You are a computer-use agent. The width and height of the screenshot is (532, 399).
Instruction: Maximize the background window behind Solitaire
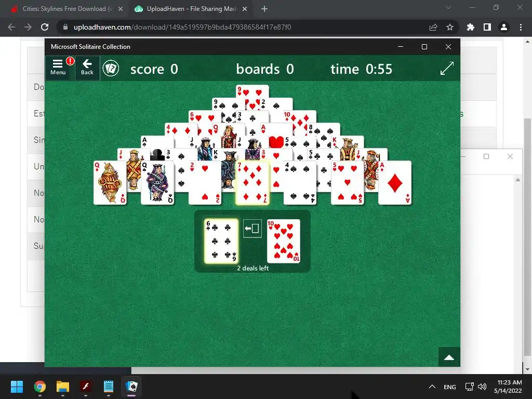click(x=486, y=156)
